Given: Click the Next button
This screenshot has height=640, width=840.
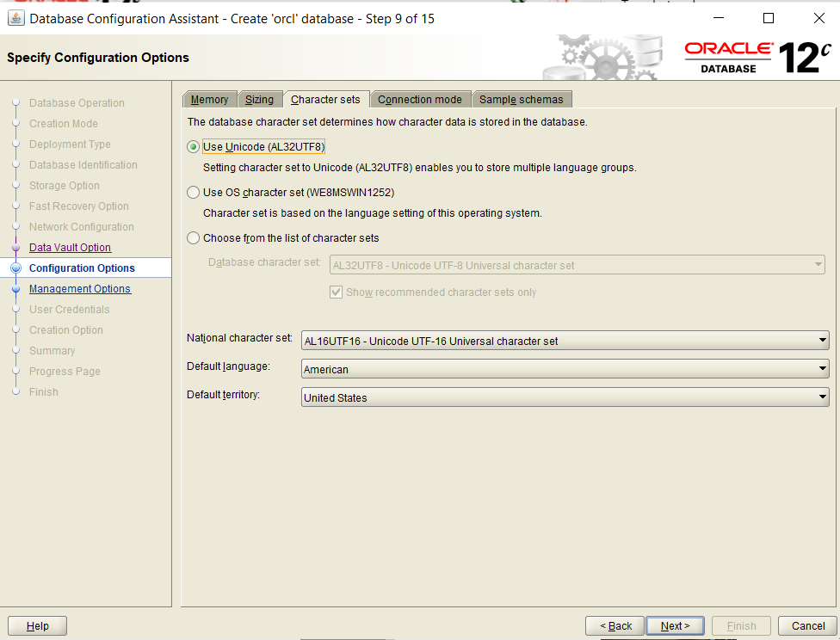Looking at the screenshot, I should tap(675, 625).
